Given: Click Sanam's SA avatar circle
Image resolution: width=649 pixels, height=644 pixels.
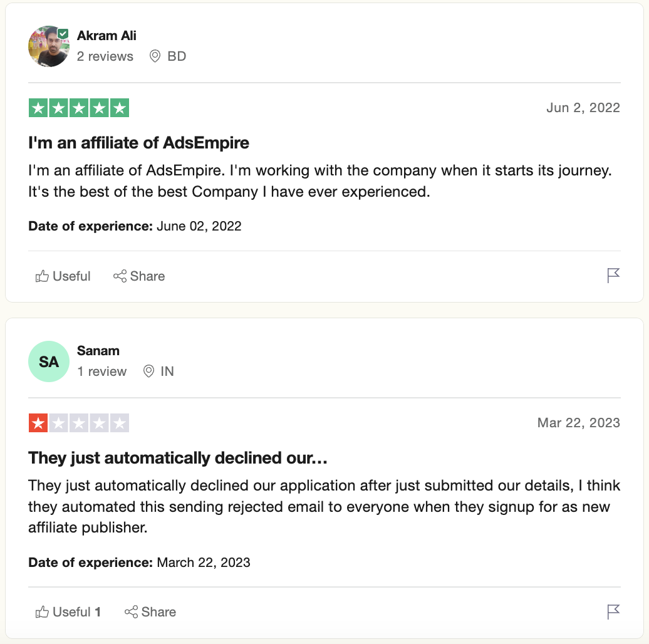Looking at the screenshot, I should [49, 361].
